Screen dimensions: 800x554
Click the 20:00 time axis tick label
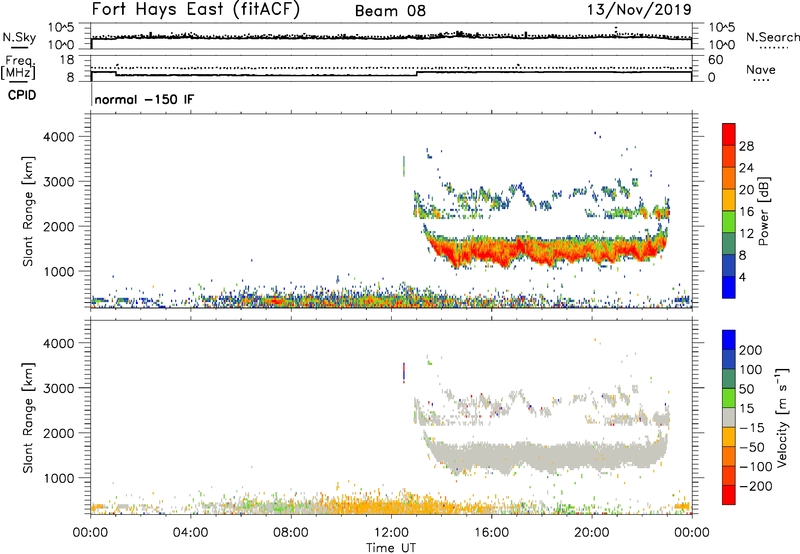[x=591, y=533]
